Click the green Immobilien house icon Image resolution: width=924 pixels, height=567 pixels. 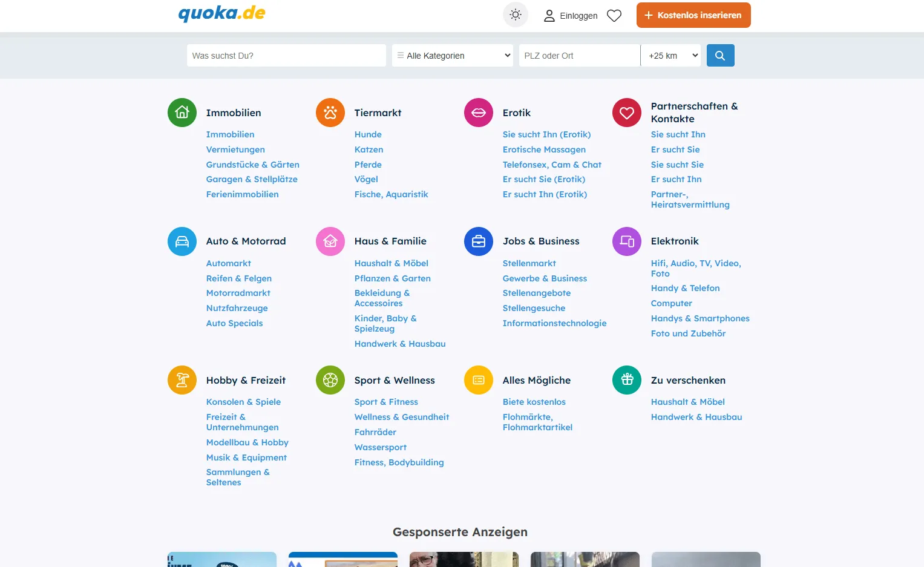[182, 113]
